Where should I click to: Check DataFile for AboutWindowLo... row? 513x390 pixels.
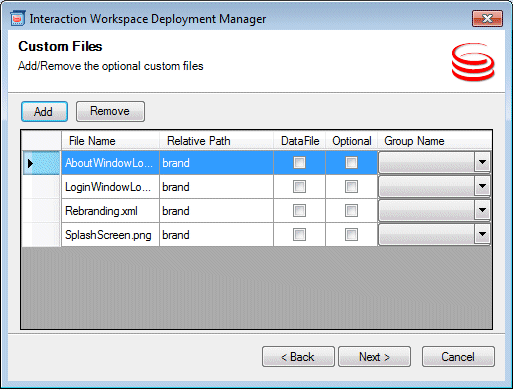pos(299,163)
